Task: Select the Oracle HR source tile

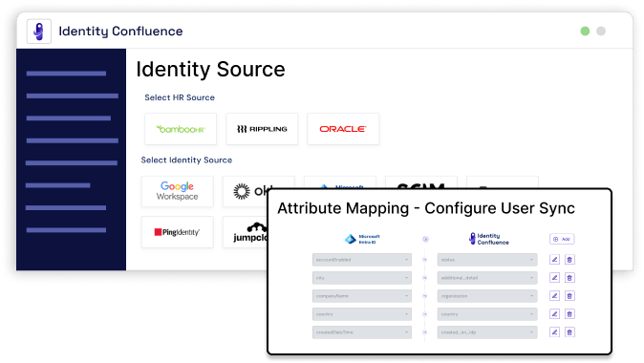Action: pos(343,129)
